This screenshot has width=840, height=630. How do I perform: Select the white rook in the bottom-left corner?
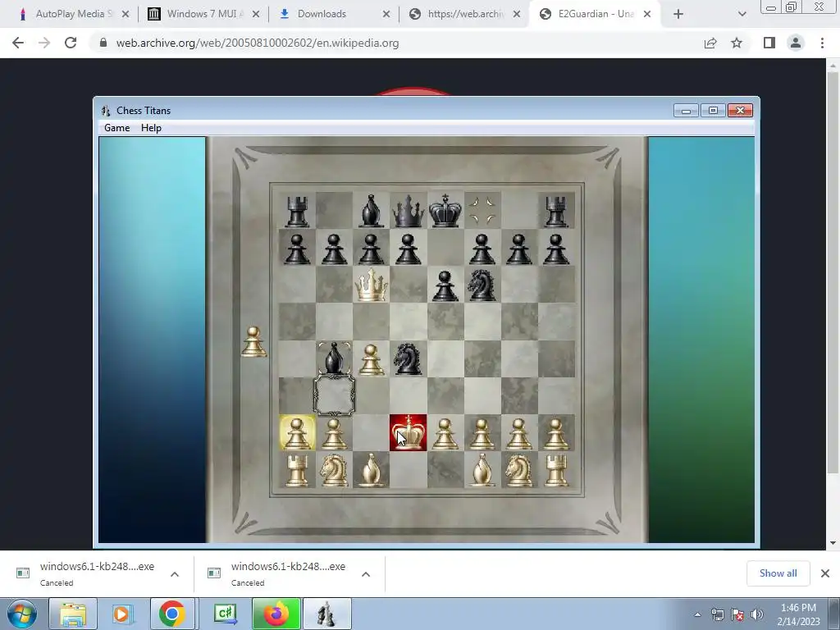point(297,470)
